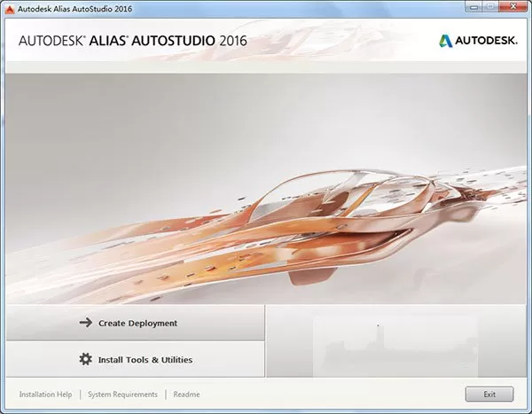Open Install Tools & Utilities

135,359
